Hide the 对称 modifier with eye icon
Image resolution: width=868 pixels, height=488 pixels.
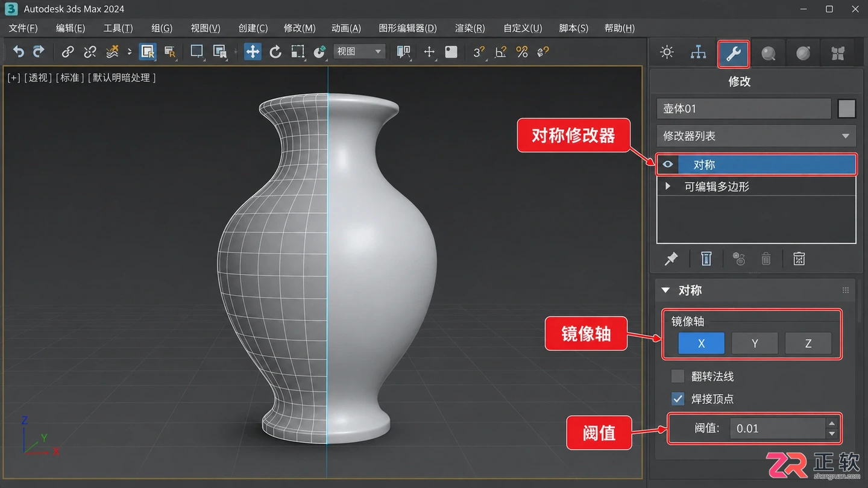pyautogui.click(x=668, y=164)
